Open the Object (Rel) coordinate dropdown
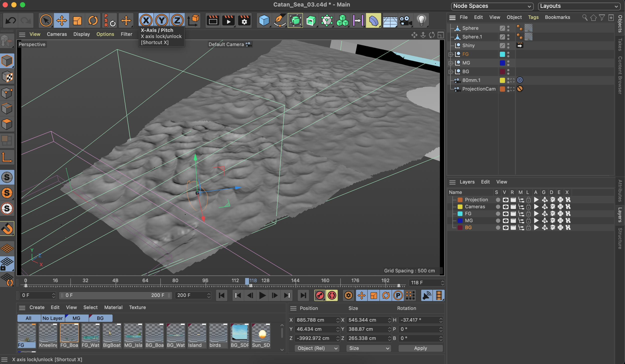The image size is (625, 364). point(317,348)
